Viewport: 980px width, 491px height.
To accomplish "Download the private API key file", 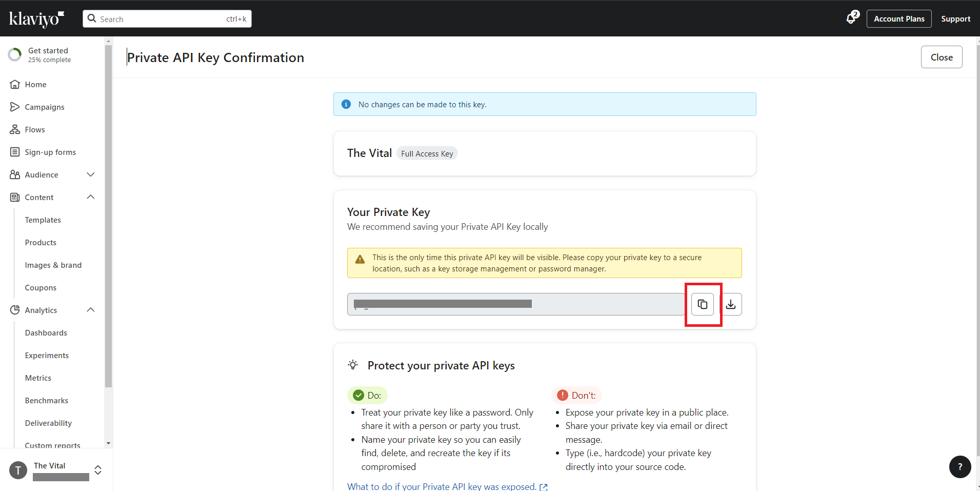I will pyautogui.click(x=731, y=304).
